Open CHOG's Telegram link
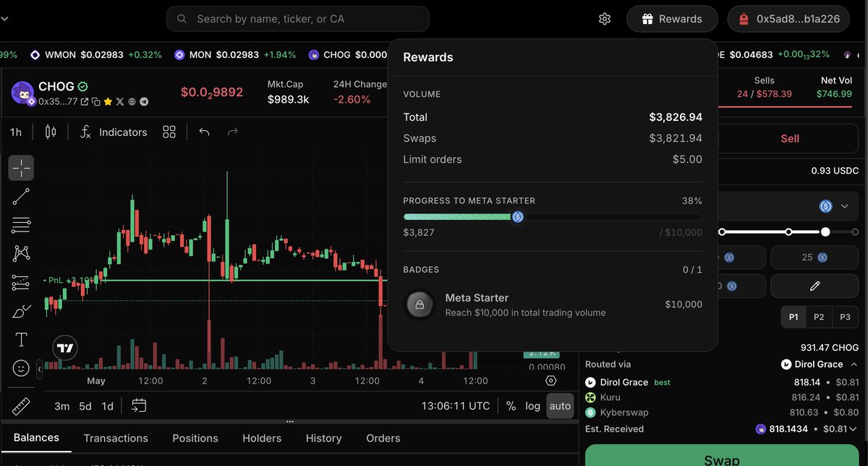This screenshot has height=466, width=868. (x=144, y=102)
